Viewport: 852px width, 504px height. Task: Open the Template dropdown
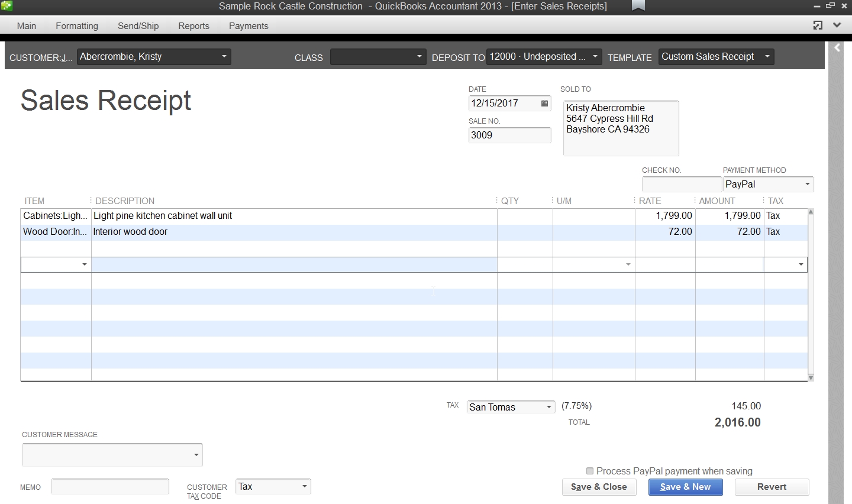point(767,57)
